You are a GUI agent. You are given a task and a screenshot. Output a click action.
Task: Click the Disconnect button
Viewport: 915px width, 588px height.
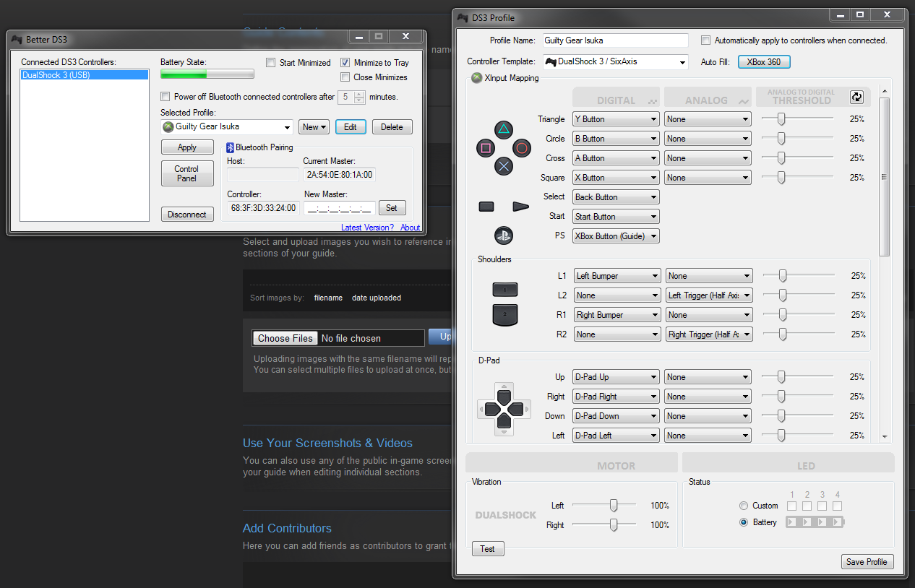(187, 215)
